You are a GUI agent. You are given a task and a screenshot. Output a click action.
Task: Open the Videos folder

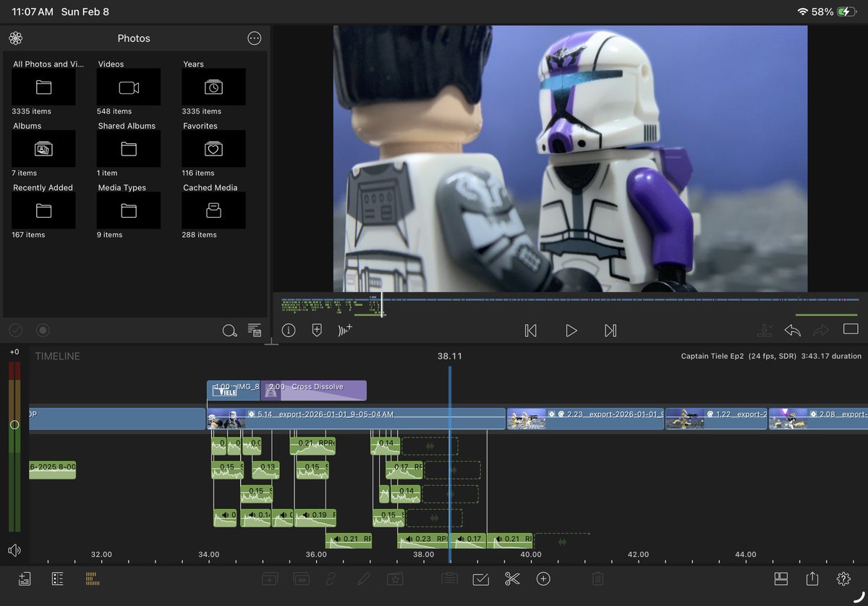(x=129, y=88)
